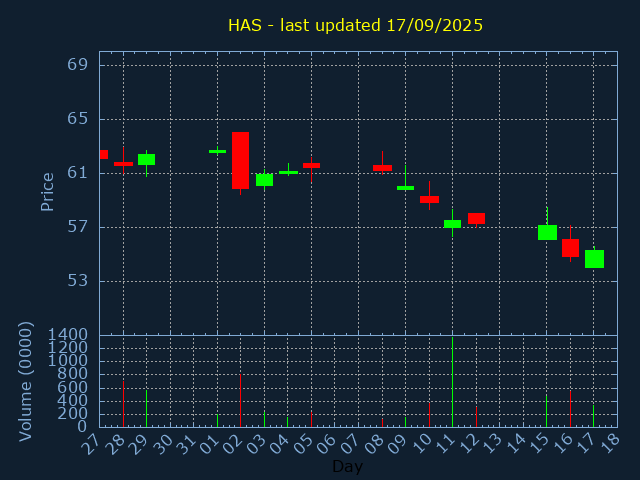Click the tallest green volume bar on day 11
Screen dimensions: 640x480
[x=453, y=382]
